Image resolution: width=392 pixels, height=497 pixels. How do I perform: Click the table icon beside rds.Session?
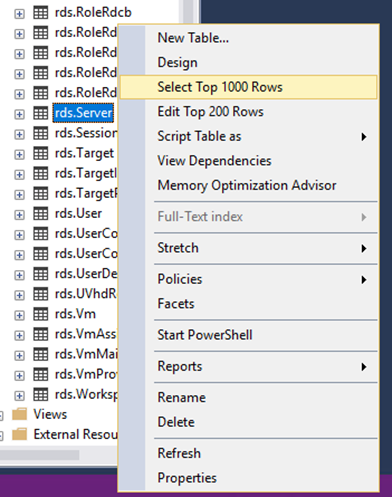pyautogui.click(x=41, y=133)
